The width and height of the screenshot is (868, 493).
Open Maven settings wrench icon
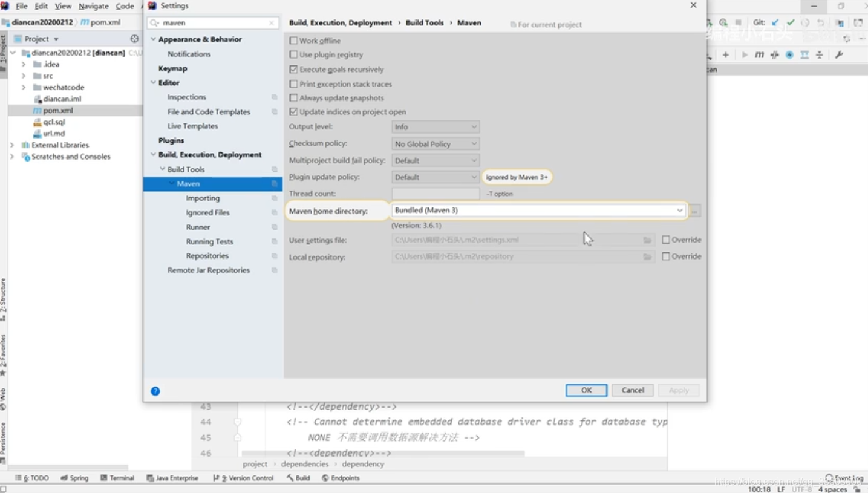pos(839,54)
